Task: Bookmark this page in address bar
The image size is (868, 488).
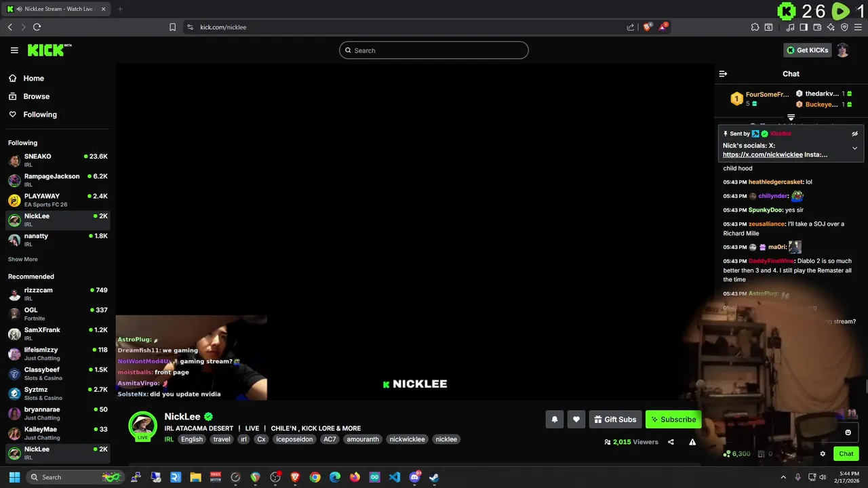Action: pyautogui.click(x=172, y=27)
